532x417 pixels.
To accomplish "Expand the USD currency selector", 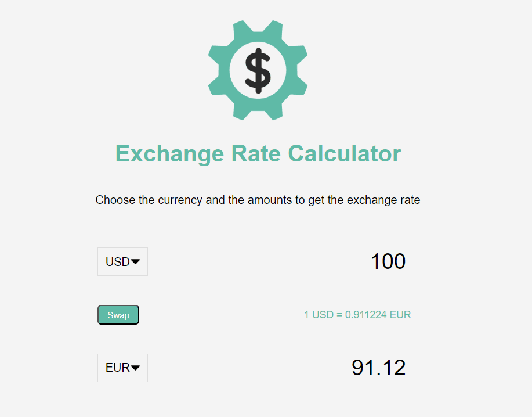I will pos(122,261).
